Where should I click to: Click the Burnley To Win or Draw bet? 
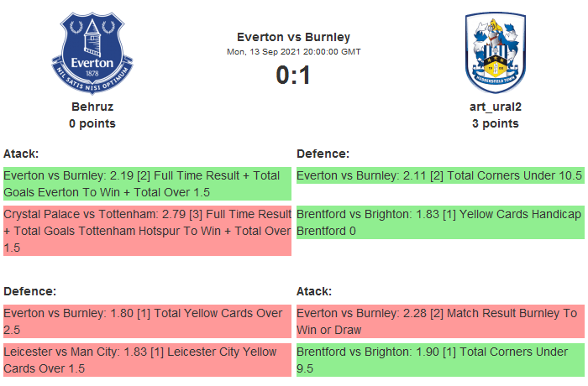pyautogui.click(x=439, y=321)
